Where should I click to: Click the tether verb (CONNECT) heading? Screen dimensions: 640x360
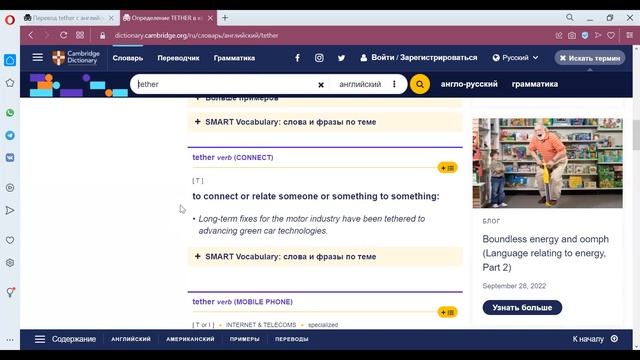(233, 157)
